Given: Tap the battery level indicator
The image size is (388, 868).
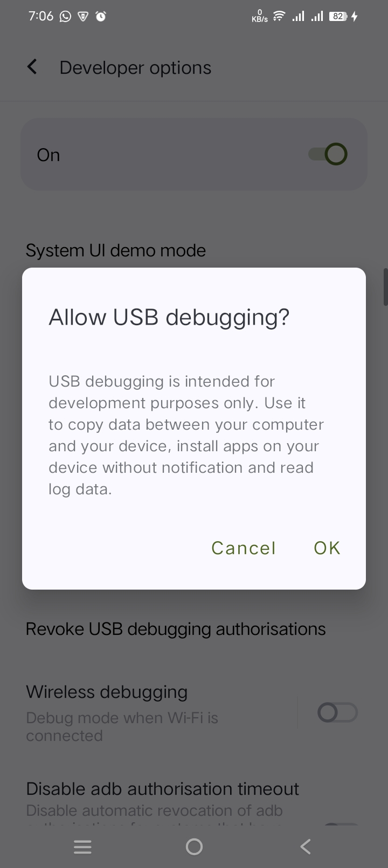Looking at the screenshot, I should 338,16.
